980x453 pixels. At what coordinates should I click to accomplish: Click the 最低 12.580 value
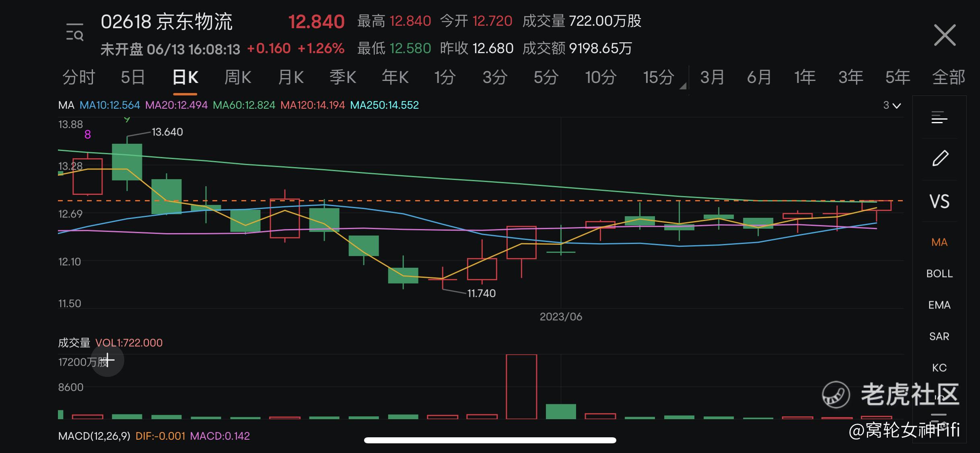(x=394, y=48)
